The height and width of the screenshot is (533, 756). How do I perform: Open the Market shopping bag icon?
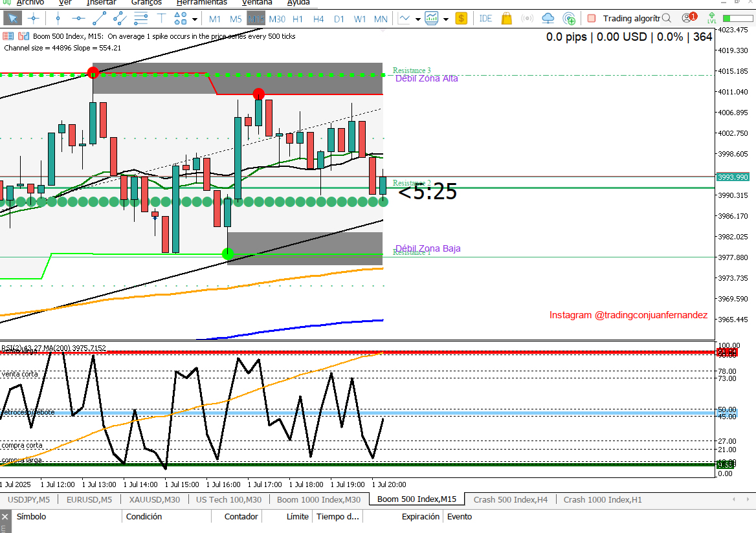coord(507,19)
